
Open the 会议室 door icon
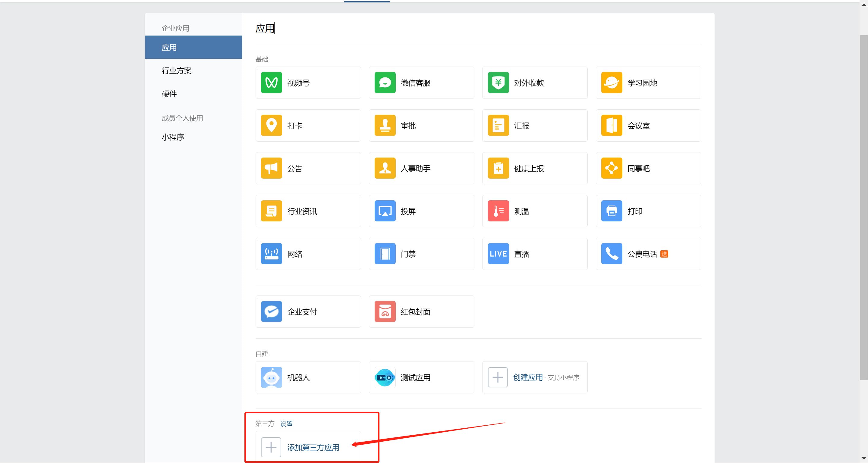pos(612,125)
